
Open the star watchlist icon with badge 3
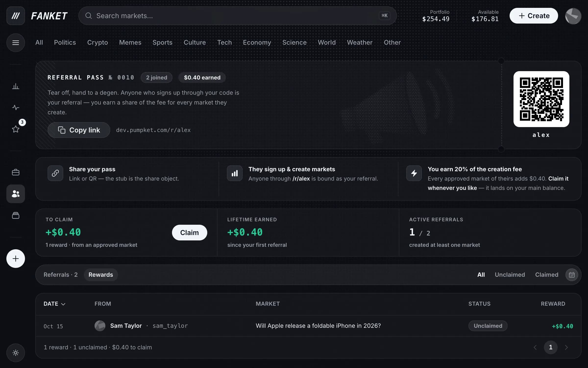pyautogui.click(x=16, y=129)
